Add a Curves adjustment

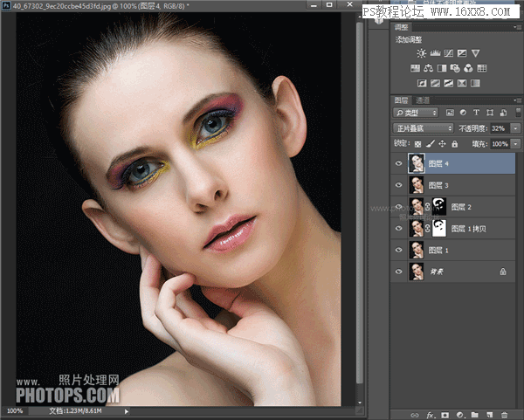pyautogui.click(x=449, y=53)
